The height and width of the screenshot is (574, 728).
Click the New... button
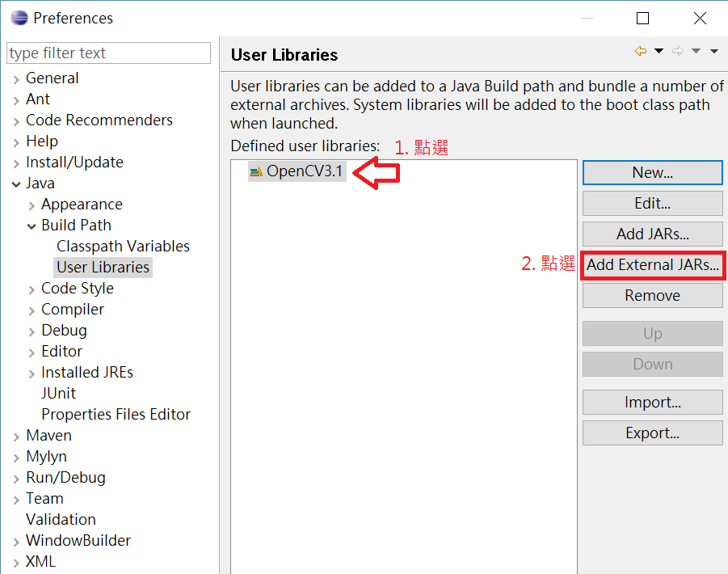coord(652,173)
